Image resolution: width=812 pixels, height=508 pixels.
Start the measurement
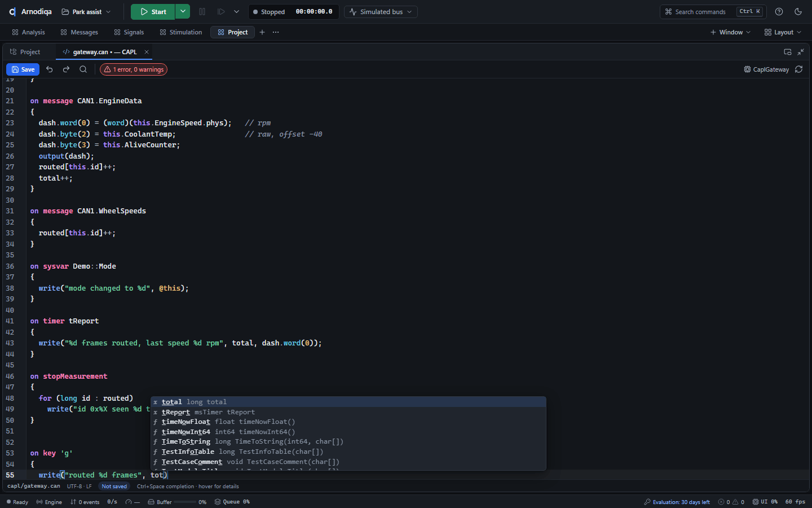coord(153,12)
